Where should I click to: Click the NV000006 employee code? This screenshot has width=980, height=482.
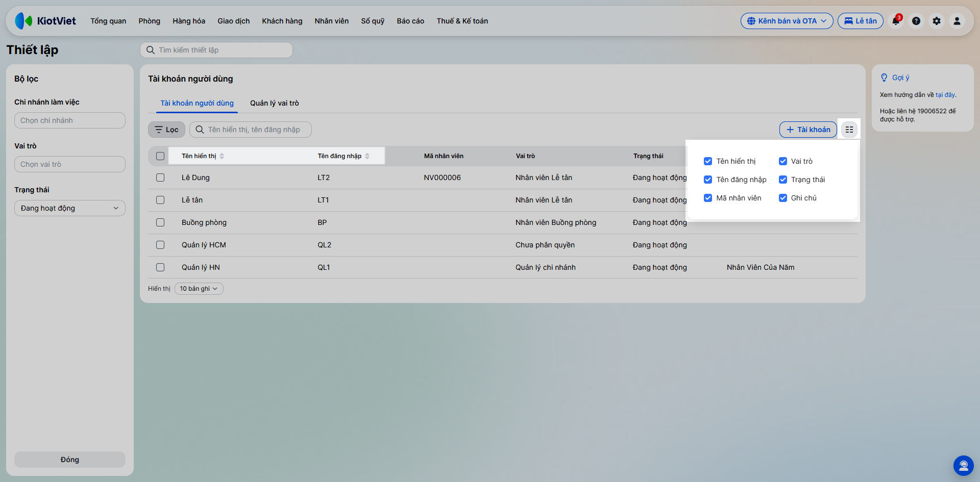tap(442, 177)
